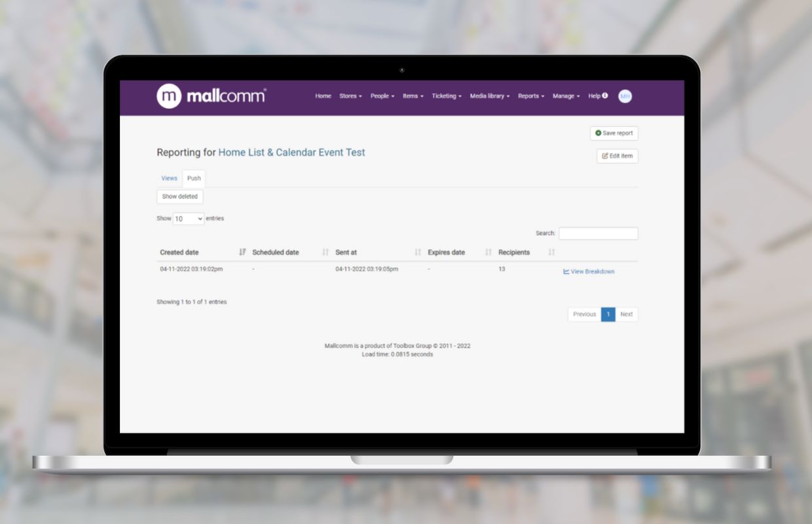Viewport: 812px width, 524px height.
Task: Open the View Breakdown link
Action: [589, 272]
